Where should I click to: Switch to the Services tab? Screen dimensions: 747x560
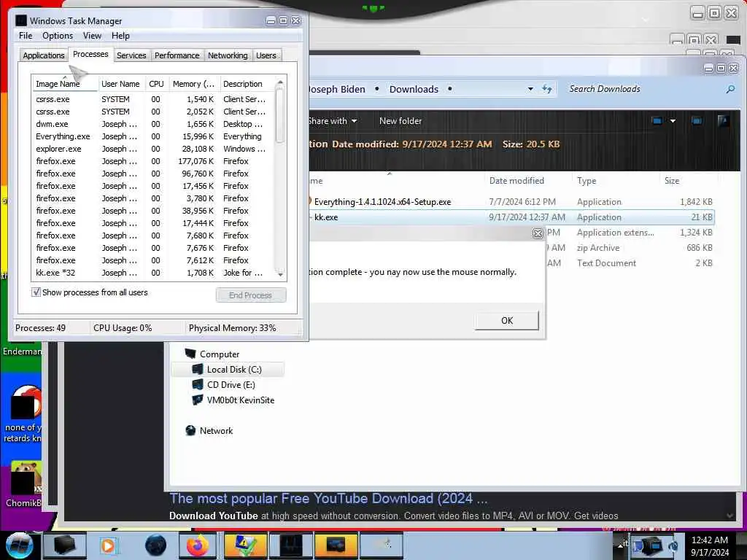click(131, 55)
